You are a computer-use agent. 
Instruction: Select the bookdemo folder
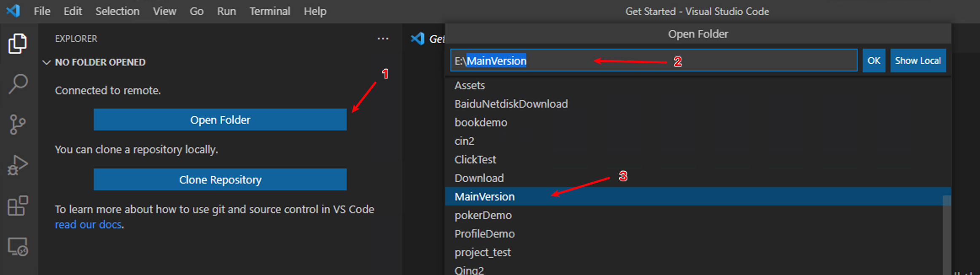point(698,122)
